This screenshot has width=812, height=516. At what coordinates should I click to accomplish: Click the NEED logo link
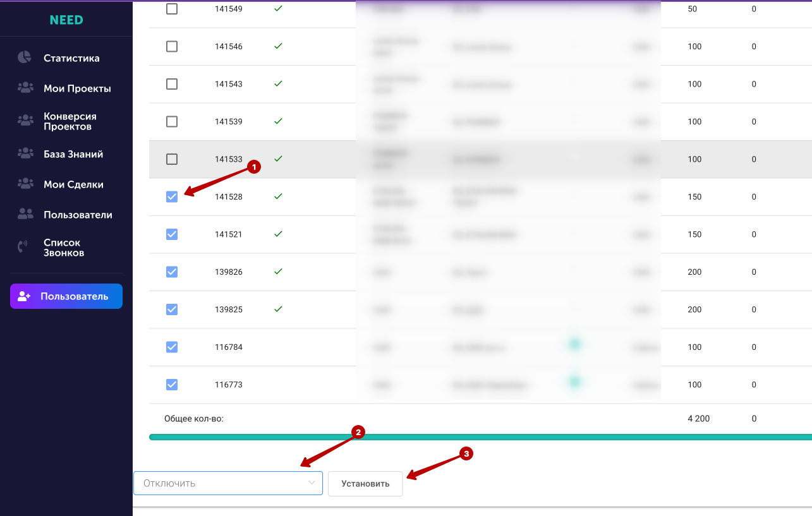click(66, 20)
